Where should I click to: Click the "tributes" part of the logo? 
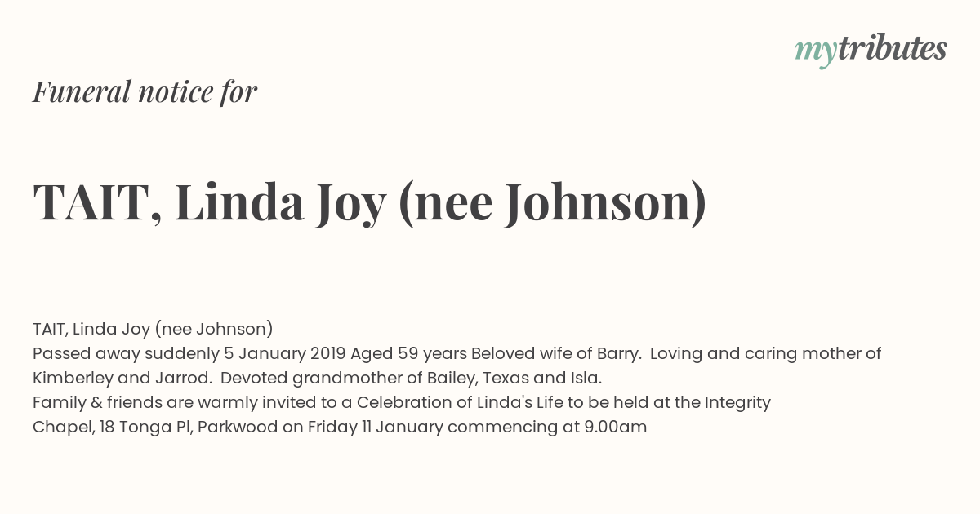pyautogui.click(x=892, y=49)
